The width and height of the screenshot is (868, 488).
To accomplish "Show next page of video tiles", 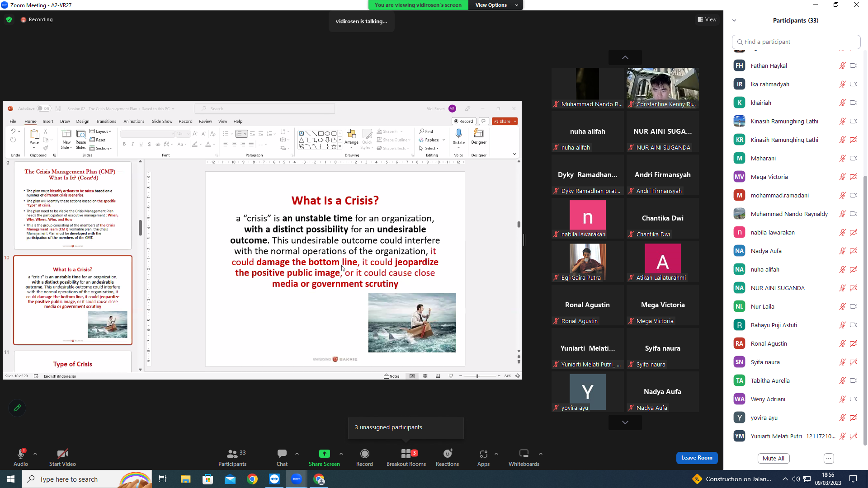I will tap(625, 422).
